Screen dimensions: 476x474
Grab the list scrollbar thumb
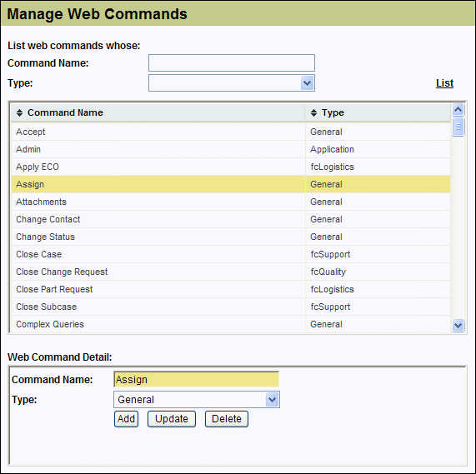458,127
